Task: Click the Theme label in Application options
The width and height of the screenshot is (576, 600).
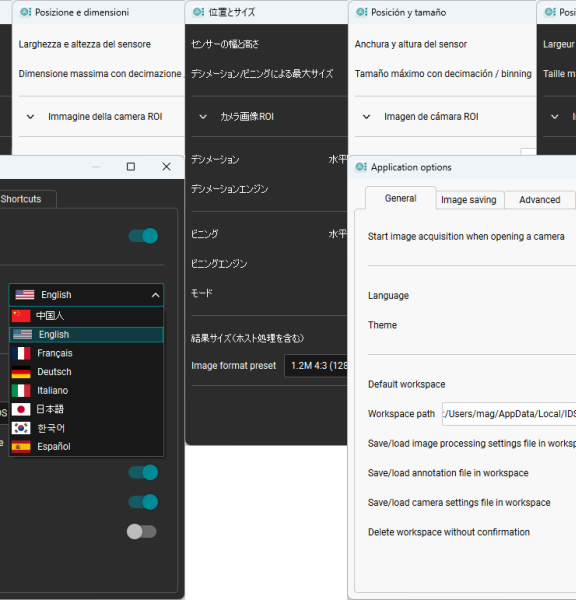Action: [382, 325]
